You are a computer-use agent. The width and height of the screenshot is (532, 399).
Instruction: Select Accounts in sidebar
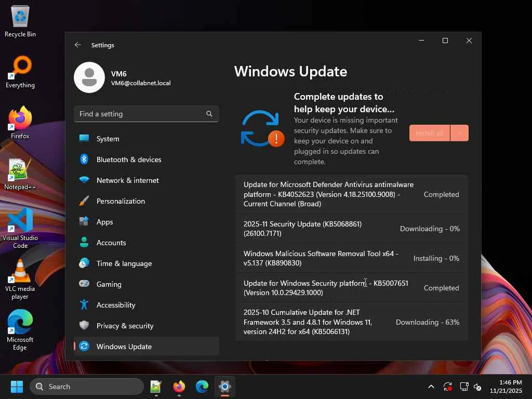pyautogui.click(x=146, y=243)
